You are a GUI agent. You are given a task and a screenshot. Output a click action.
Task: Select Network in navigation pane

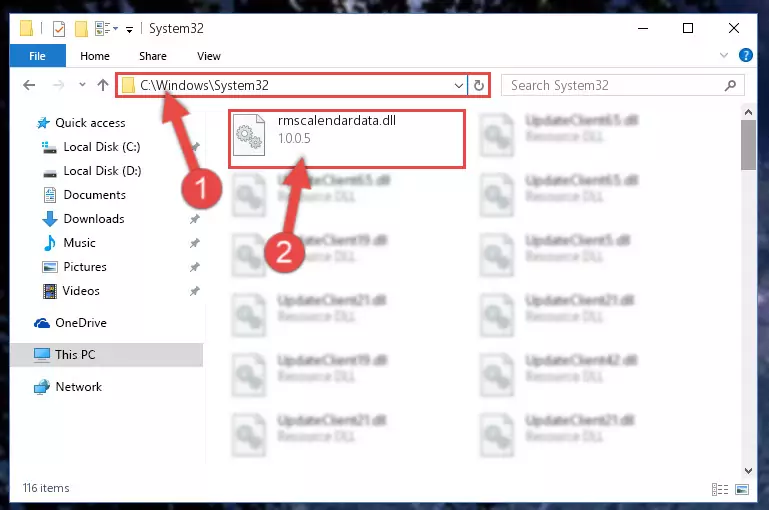68,386
